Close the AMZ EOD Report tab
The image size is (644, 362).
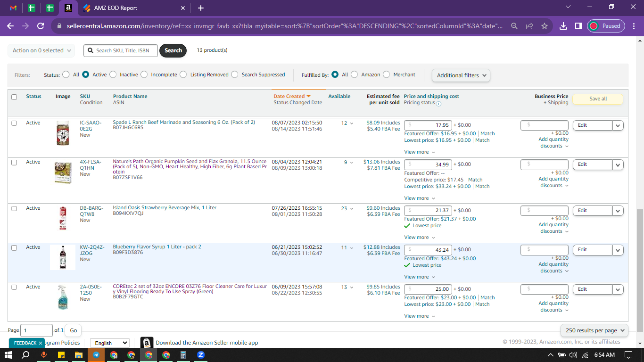(183, 8)
